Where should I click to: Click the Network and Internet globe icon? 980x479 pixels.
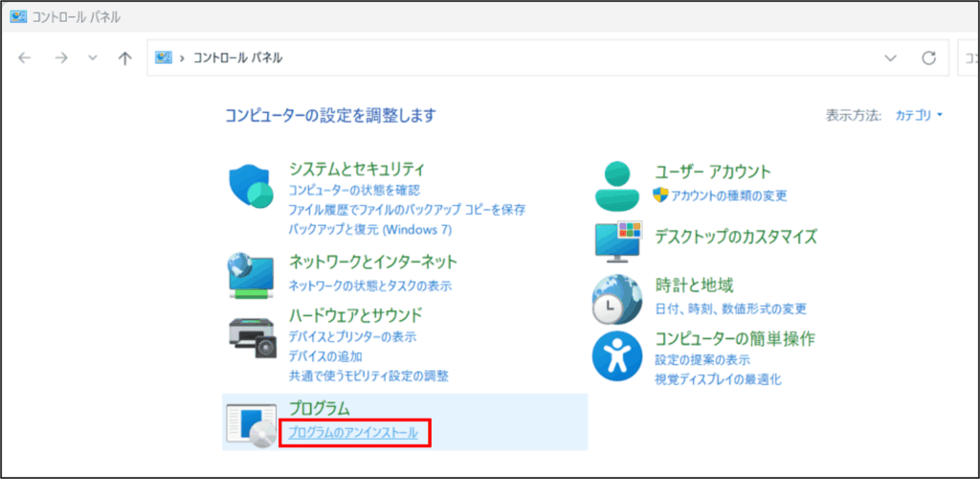click(252, 274)
